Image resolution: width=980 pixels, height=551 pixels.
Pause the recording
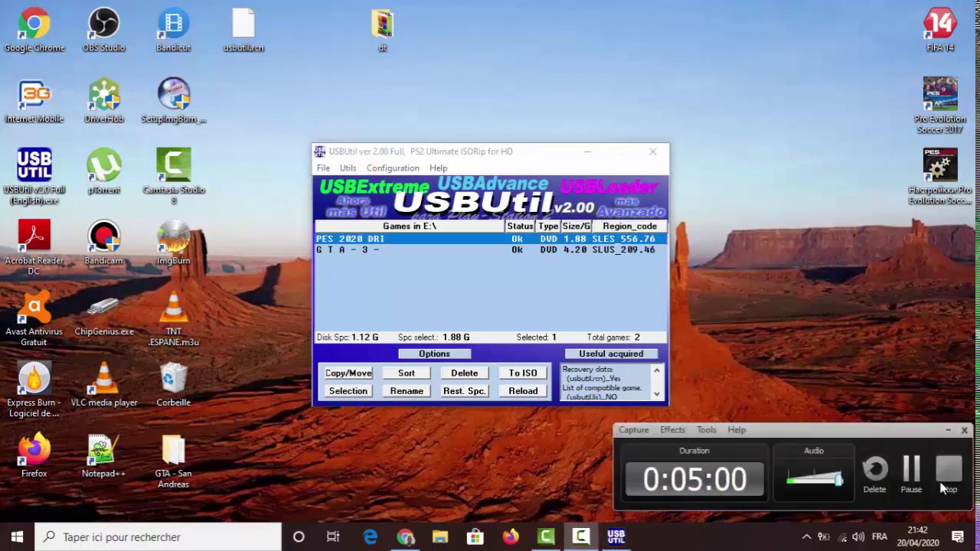[x=911, y=474]
